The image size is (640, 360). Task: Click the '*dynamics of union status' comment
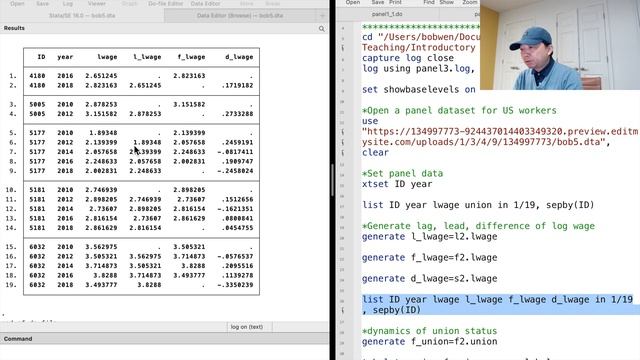click(429, 331)
